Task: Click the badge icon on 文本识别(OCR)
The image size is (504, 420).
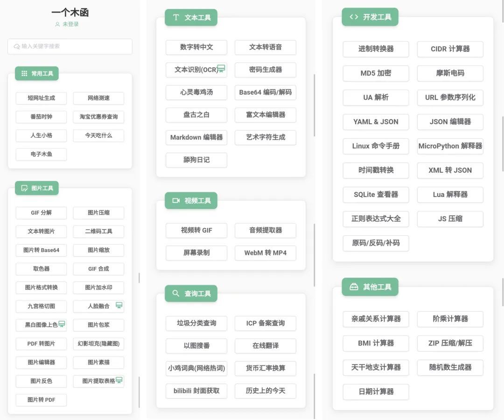Action: 221,69
